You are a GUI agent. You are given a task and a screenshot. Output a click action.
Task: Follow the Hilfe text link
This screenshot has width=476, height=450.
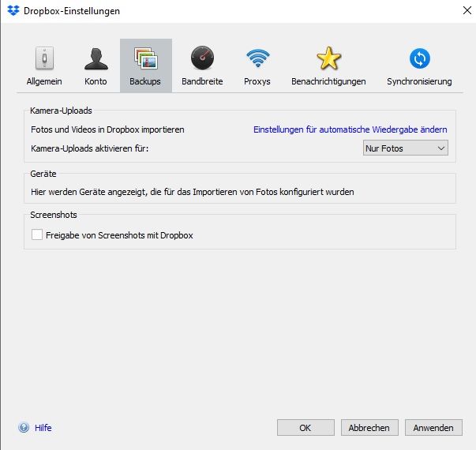point(43,428)
